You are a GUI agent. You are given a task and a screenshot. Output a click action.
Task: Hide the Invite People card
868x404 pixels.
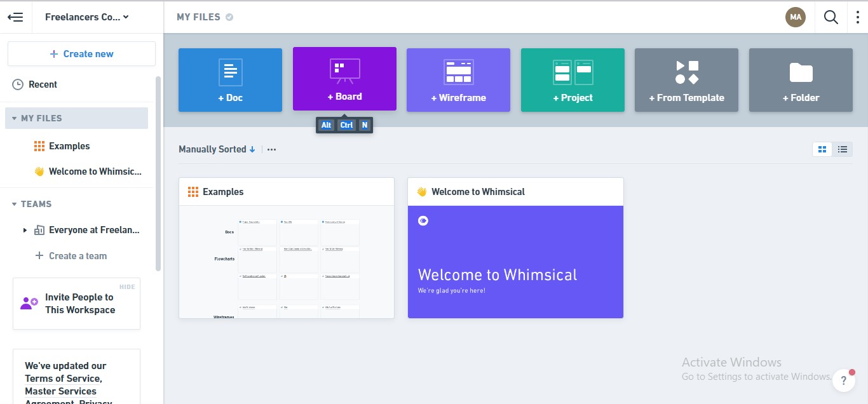127,287
